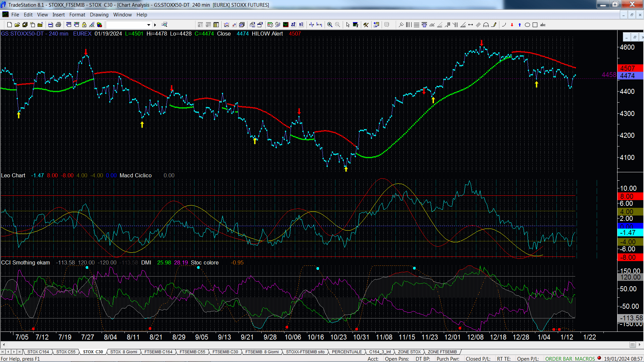Click the padlock icon in toolbar

click(84, 25)
